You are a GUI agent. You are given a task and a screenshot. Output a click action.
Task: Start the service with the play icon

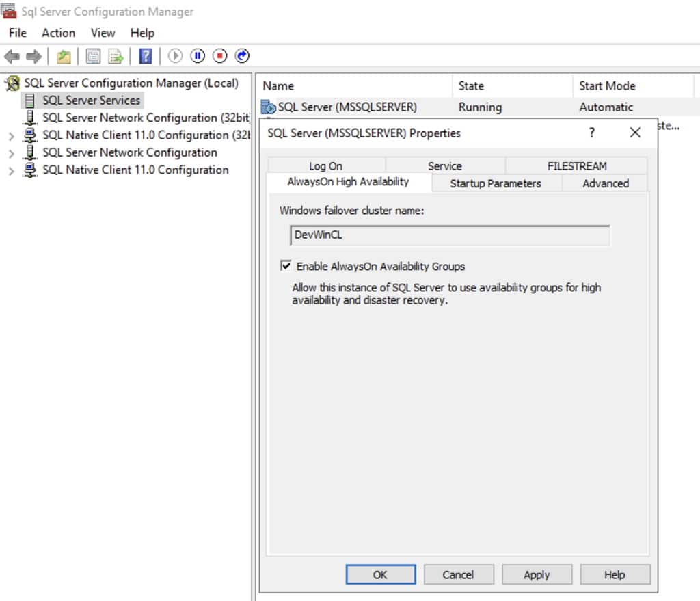coord(176,56)
